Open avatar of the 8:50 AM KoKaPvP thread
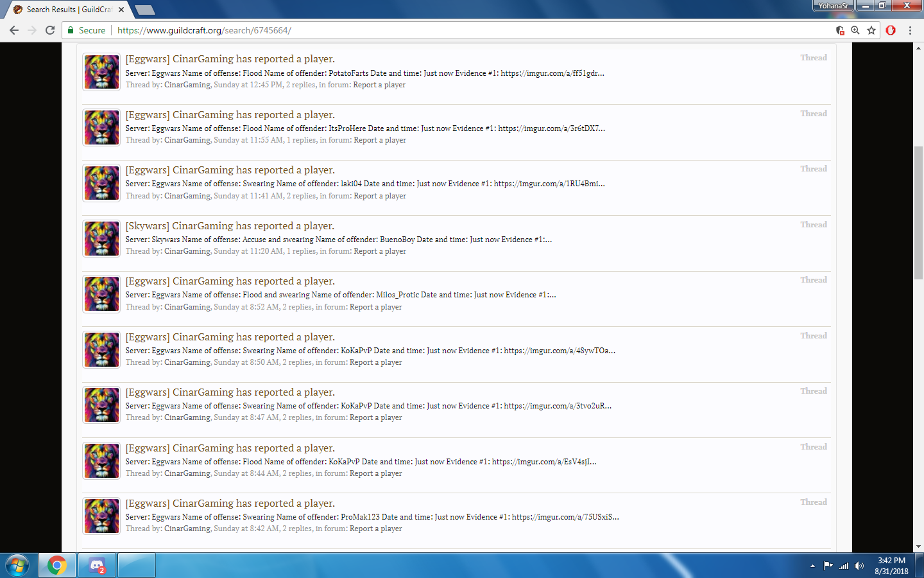924x578 pixels. (x=101, y=349)
